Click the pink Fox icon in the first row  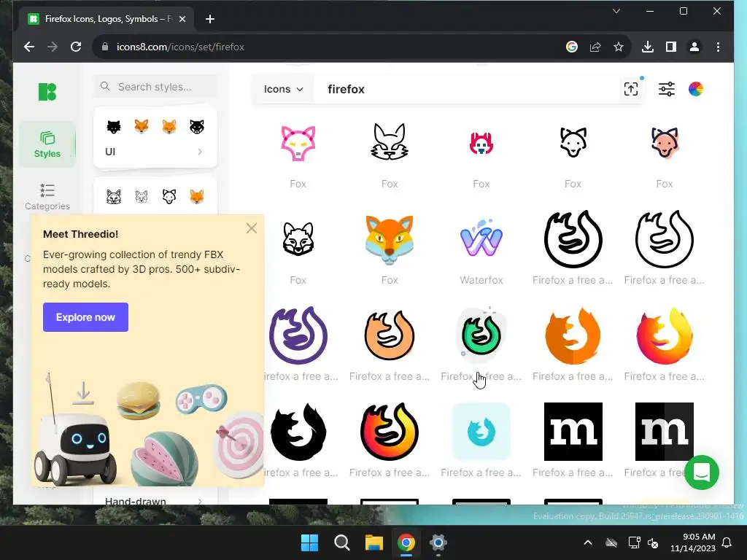[298, 143]
